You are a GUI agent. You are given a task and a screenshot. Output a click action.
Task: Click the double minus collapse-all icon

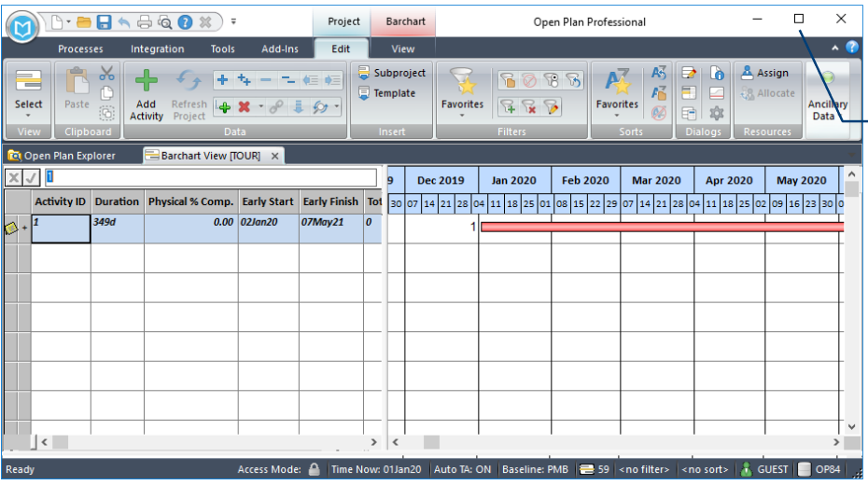click(x=287, y=79)
